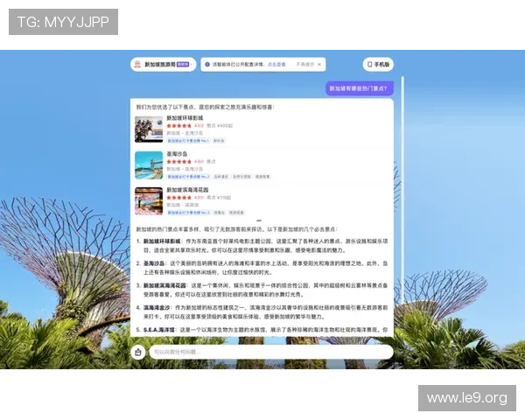Click bold S.E.A.海洋馆 in list item 5
The width and height of the screenshot is (525, 420).
(x=159, y=330)
